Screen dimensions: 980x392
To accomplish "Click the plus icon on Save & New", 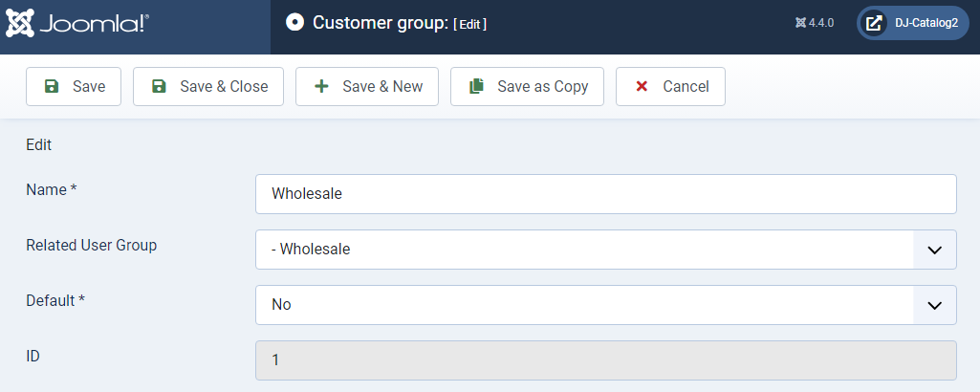I will click(321, 86).
